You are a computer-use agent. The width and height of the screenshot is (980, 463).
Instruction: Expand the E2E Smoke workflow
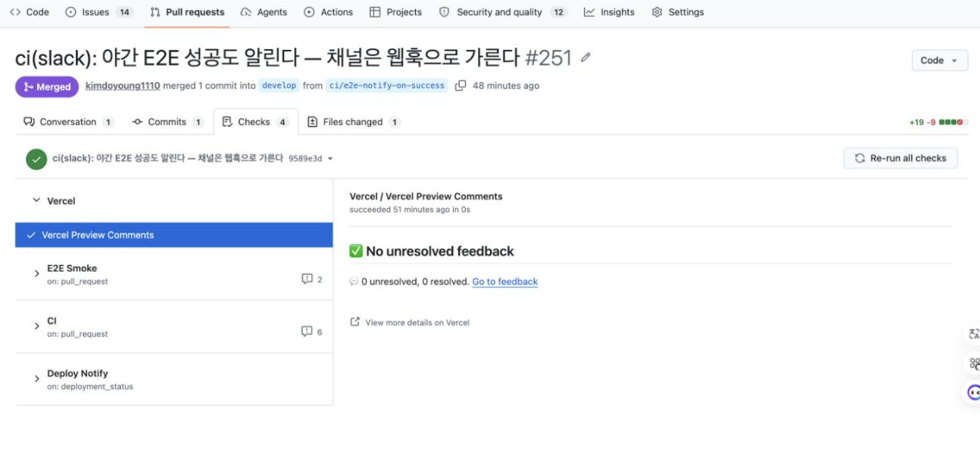tap(36, 274)
